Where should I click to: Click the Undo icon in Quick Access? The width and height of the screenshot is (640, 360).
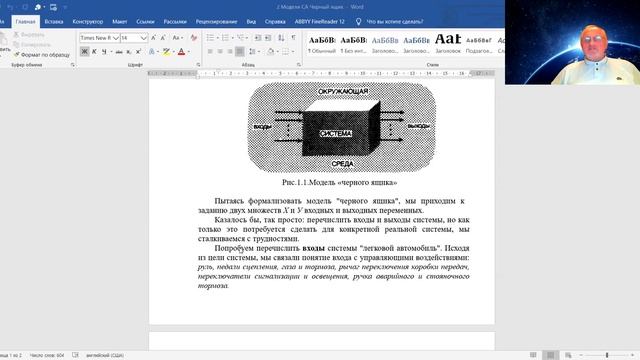click(x=11, y=7)
